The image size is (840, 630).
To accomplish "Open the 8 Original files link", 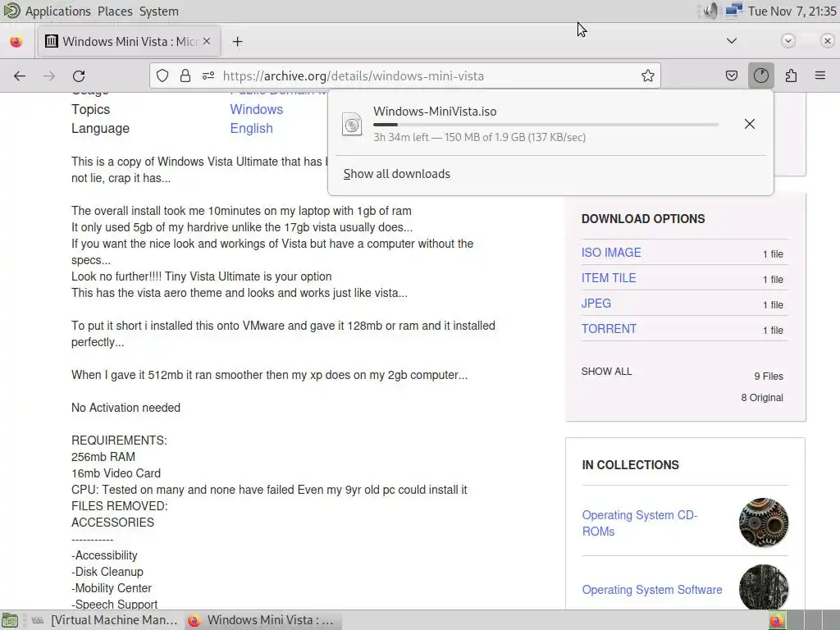I will pos(762,398).
